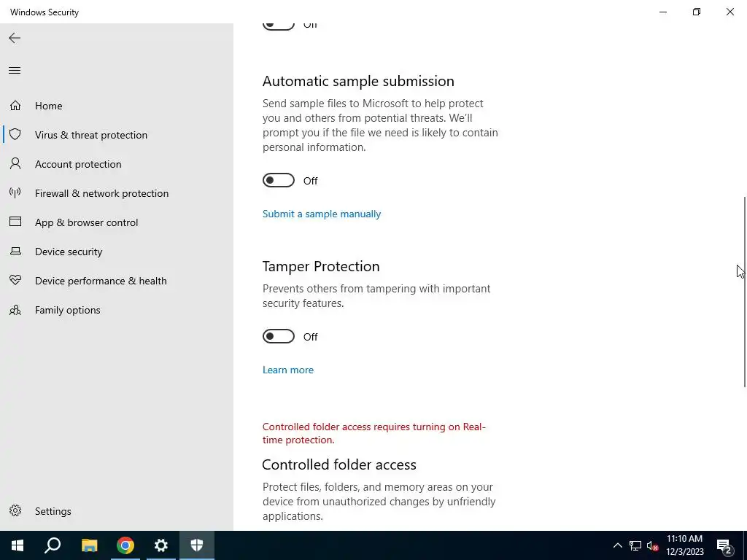Minimize the Windows Security window

point(662,12)
